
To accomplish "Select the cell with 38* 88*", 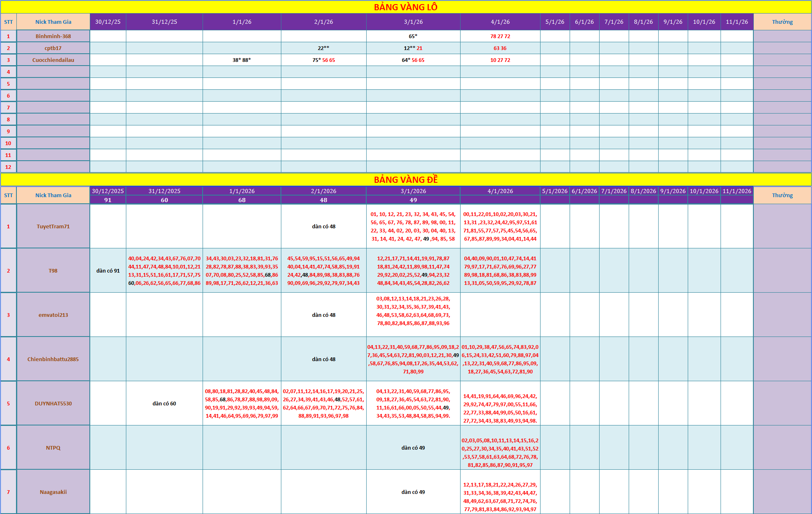I will pos(242,60).
